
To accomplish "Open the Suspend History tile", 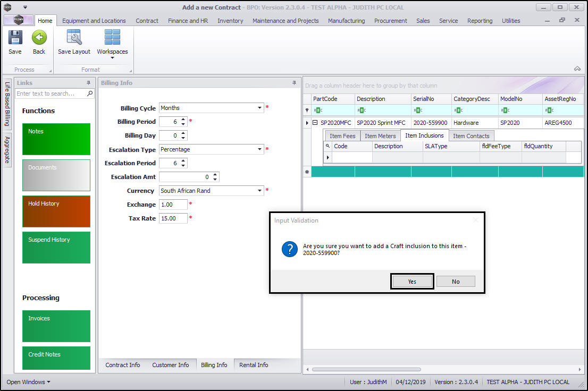I will [56, 247].
